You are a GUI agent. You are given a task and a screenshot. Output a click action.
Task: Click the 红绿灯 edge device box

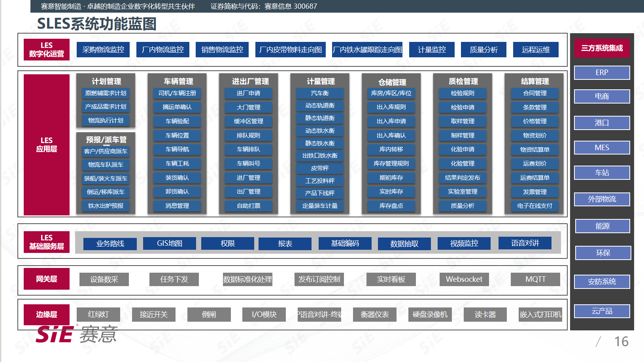click(x=98, y=315)
